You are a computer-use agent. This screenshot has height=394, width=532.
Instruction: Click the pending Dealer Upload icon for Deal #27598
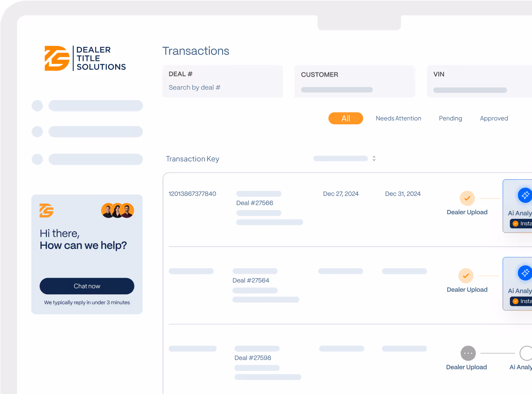(468, 353)
